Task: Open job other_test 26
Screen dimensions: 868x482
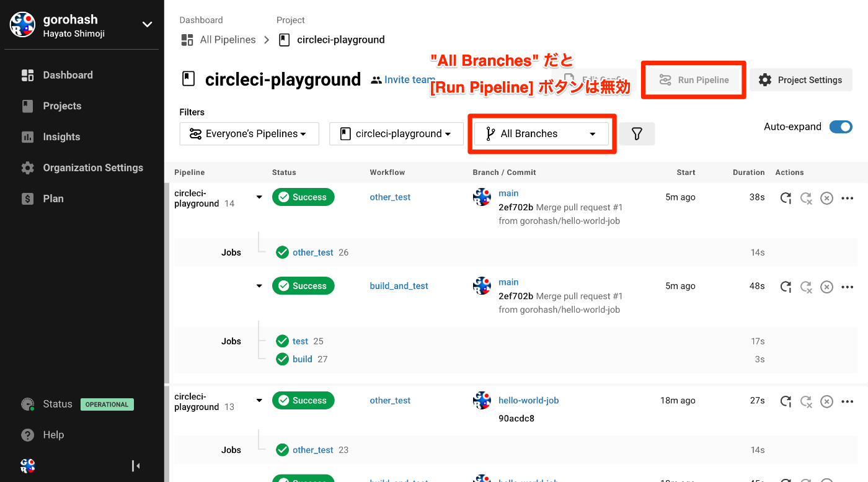Action: coord(313,252)
